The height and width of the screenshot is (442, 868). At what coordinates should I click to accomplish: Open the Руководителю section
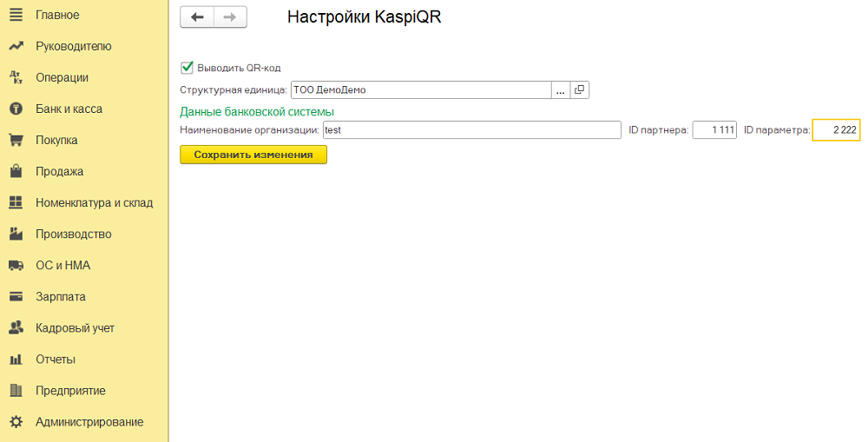tap(74, 47)
